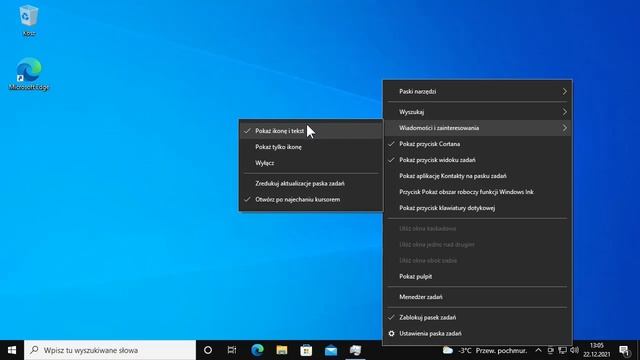640x360 pixels.
Task: Open 'Menedżer zadań' from context menu
Action: tap(477, 297)
